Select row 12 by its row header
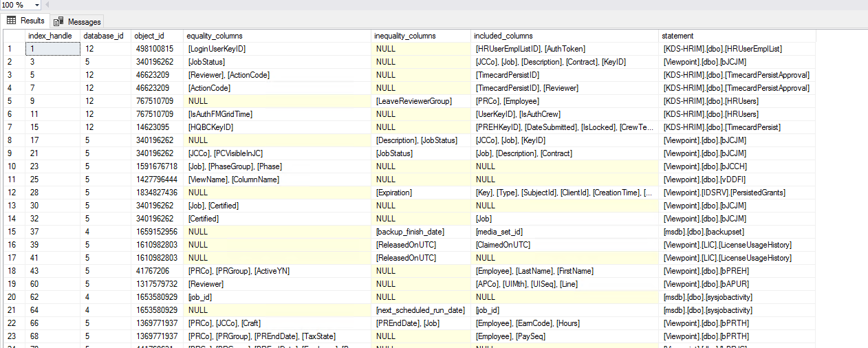The height and width of the screenshot is (348, 868). [12, 193]
